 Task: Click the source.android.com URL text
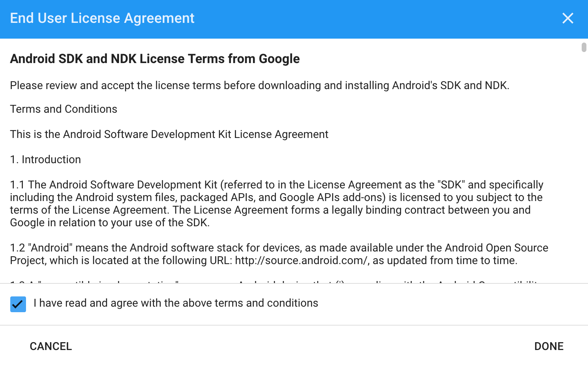tap(301, 261)
